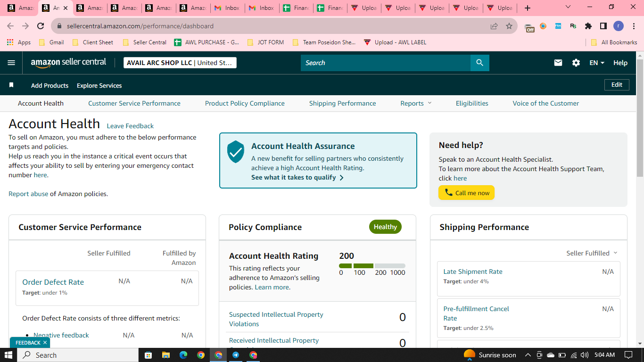Screen dimensions: 644x362
Task: Open the Help link in the header
Action: click(x=620, y=63)
